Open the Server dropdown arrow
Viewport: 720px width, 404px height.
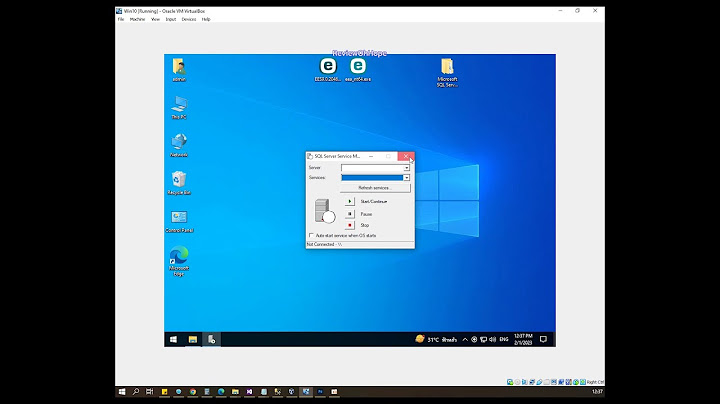tap(406, 168)
